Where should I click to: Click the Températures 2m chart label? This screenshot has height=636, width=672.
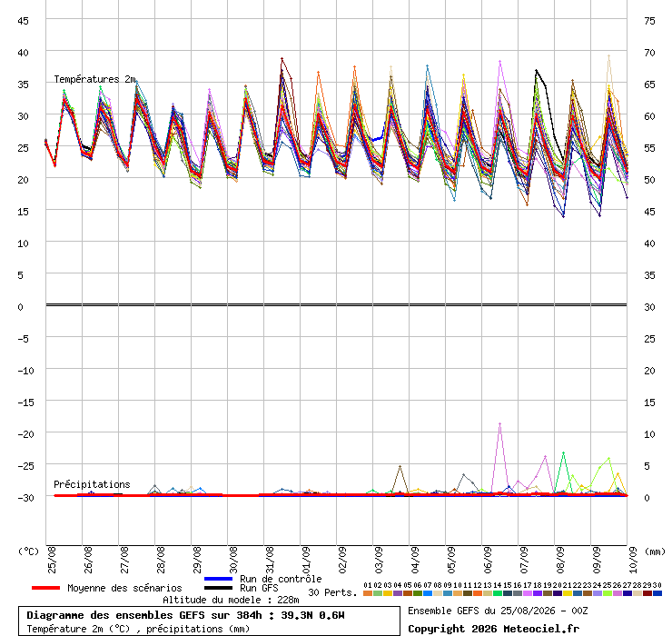[94, 79]
